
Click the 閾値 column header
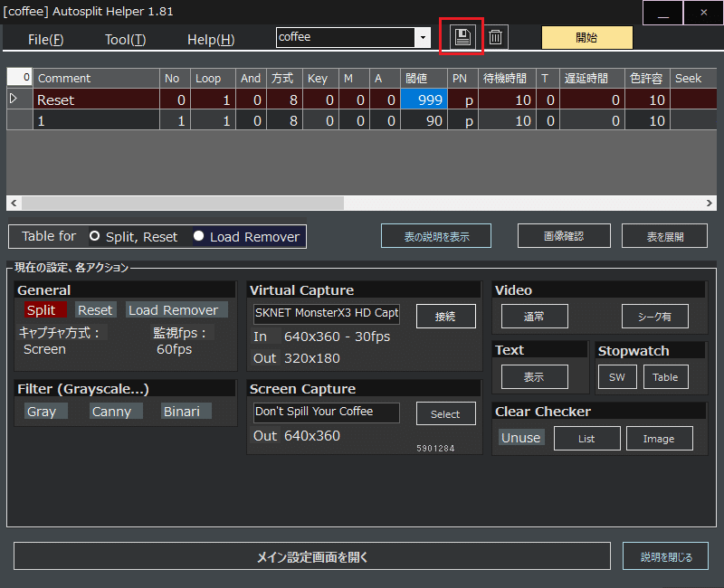click(424, 78)
